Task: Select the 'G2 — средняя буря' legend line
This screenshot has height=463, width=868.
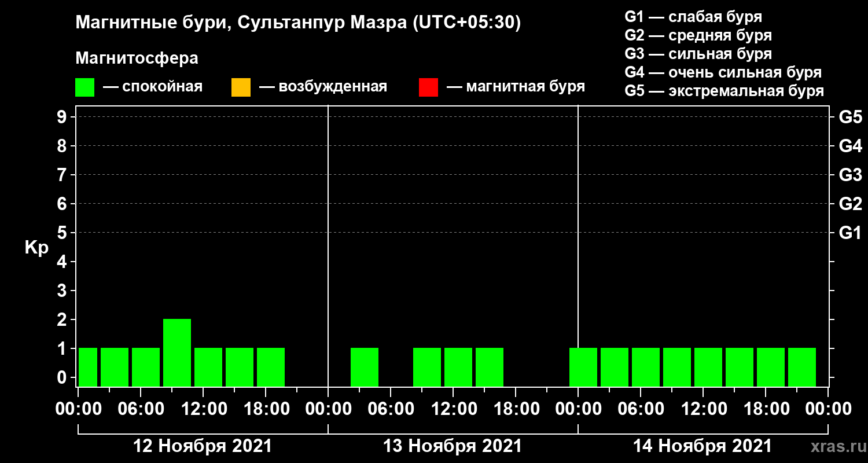Action: 698,35
